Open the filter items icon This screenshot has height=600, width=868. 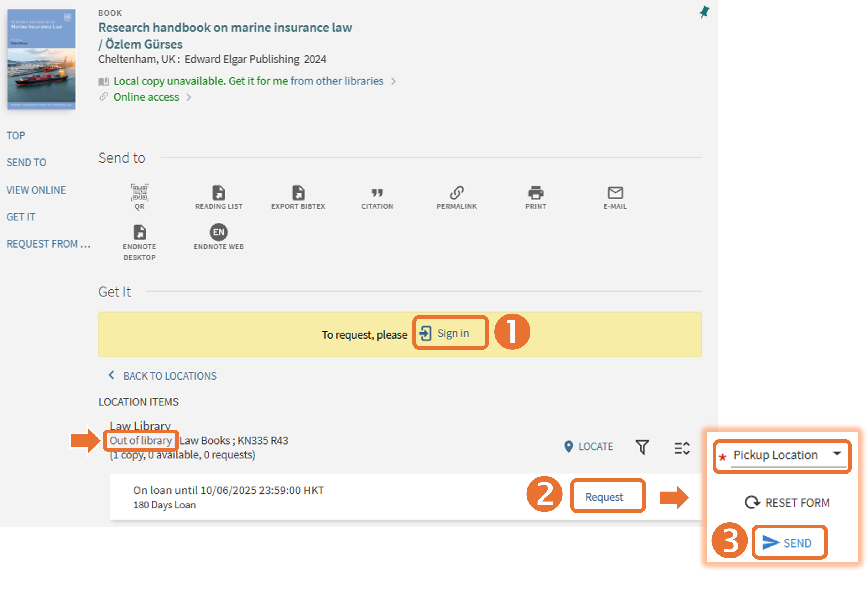tap(642, 447)
